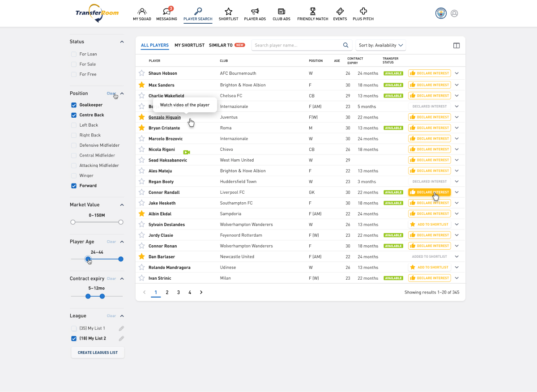Screen dimensions: 537x392
Task: Check the (35) My List 1 league
Action: 74,328
